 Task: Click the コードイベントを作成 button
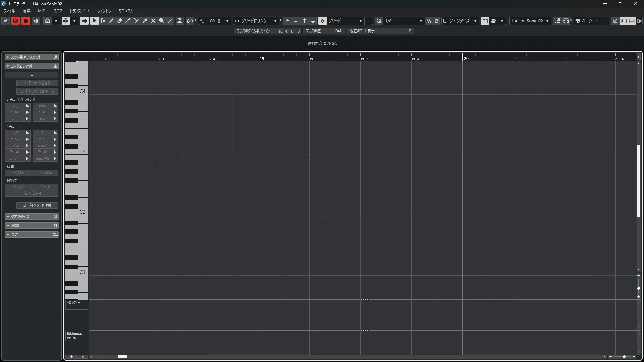[37, 205]
